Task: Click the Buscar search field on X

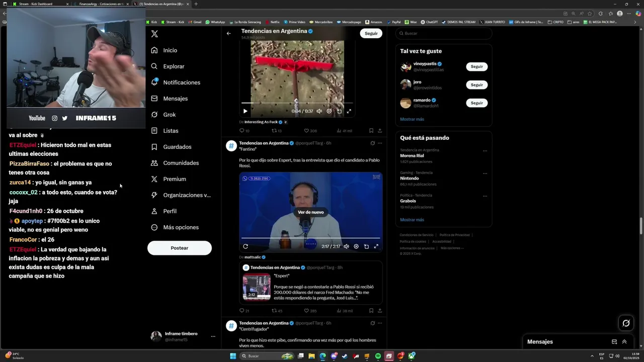Action: pyautogui.click(x=444, y=33)
